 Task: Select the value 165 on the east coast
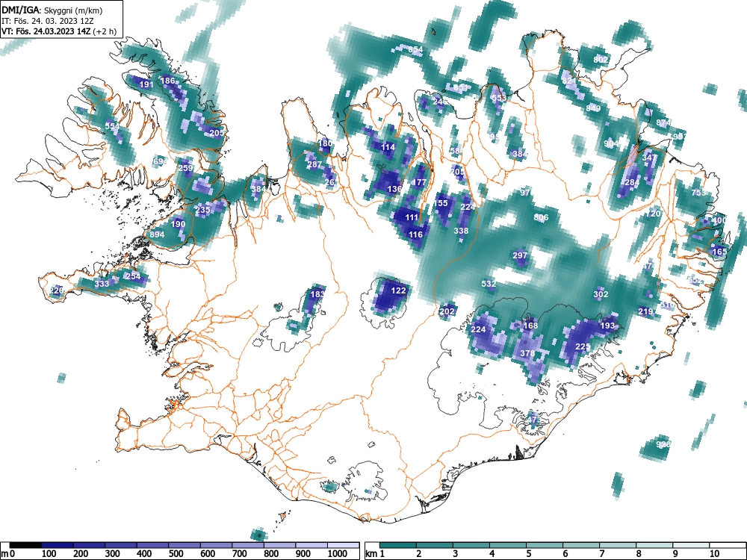(719, 252)
